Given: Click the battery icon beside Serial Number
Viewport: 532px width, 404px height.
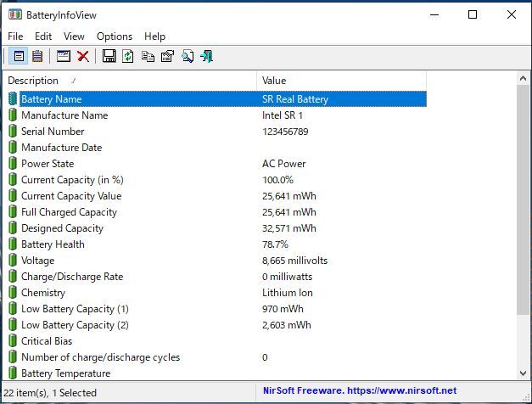Looking at the screenshot, I should pos(13,131).
